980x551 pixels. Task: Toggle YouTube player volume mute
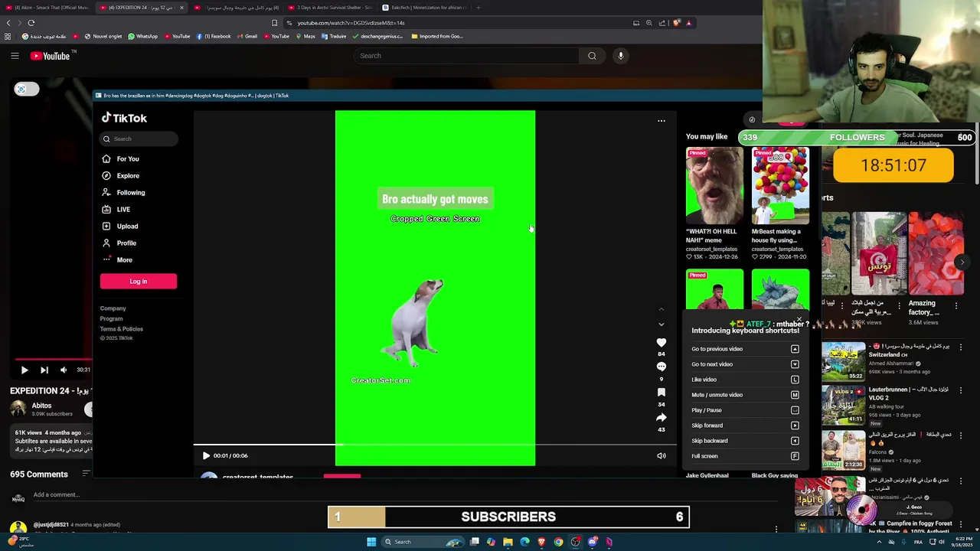[x=64, y=370]
